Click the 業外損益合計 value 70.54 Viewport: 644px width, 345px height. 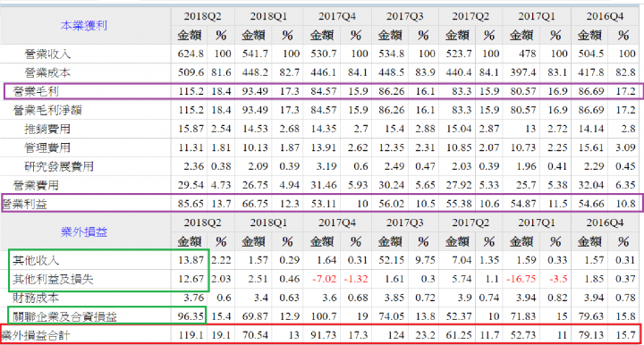click(256, 335)
